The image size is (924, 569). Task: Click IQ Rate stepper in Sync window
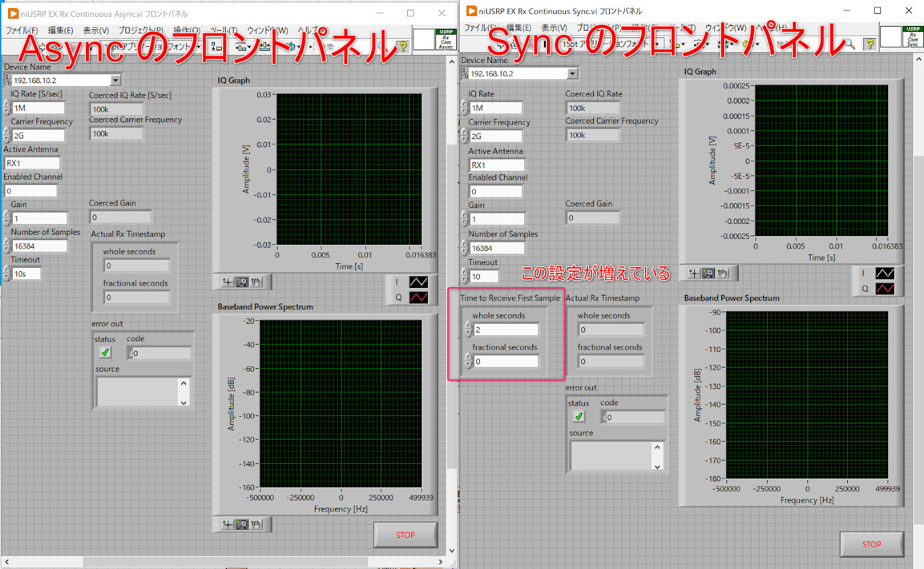465,107
